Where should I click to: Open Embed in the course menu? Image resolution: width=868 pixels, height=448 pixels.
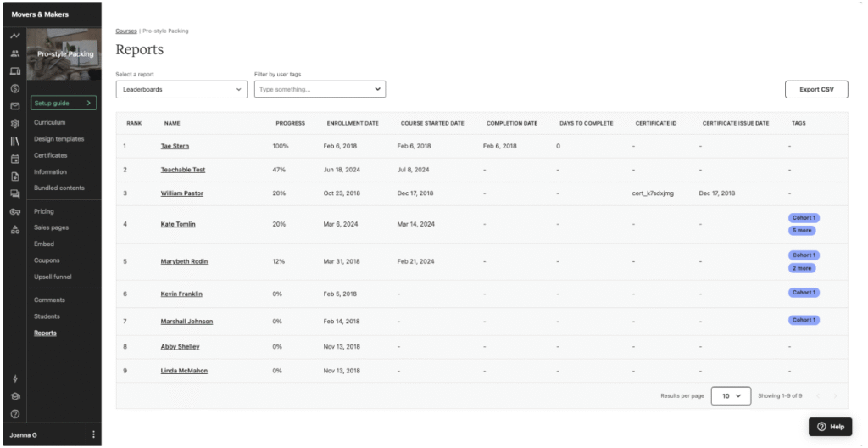coord(44,244)
